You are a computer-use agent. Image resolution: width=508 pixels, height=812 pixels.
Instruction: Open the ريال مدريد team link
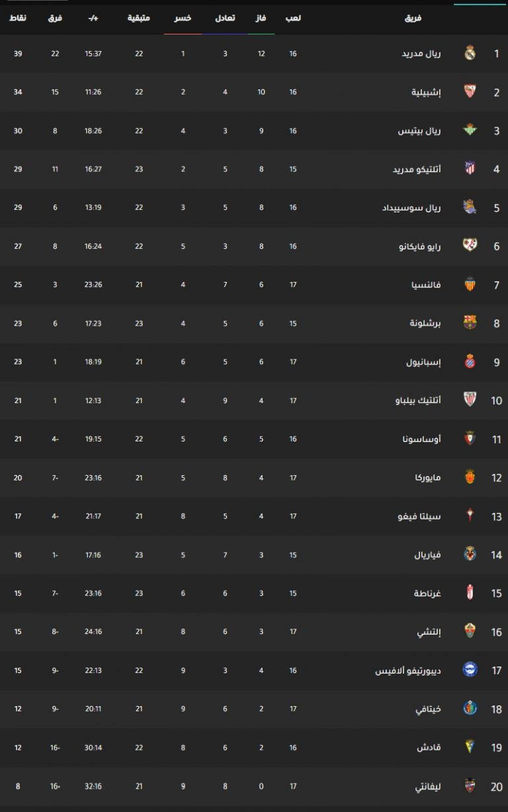click(x=421, y=54)
